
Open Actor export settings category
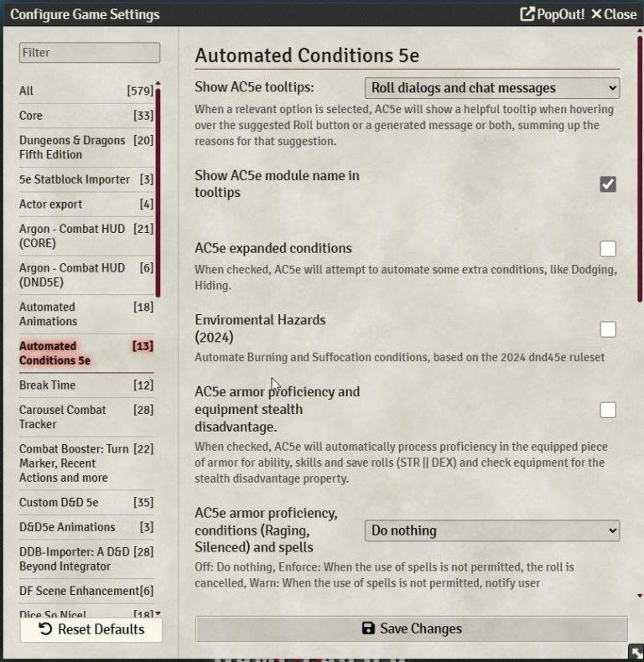[86, 204]
